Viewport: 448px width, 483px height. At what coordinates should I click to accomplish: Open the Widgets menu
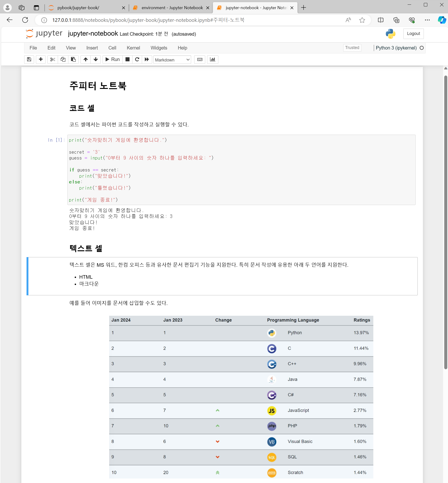[x=159, y=48]
